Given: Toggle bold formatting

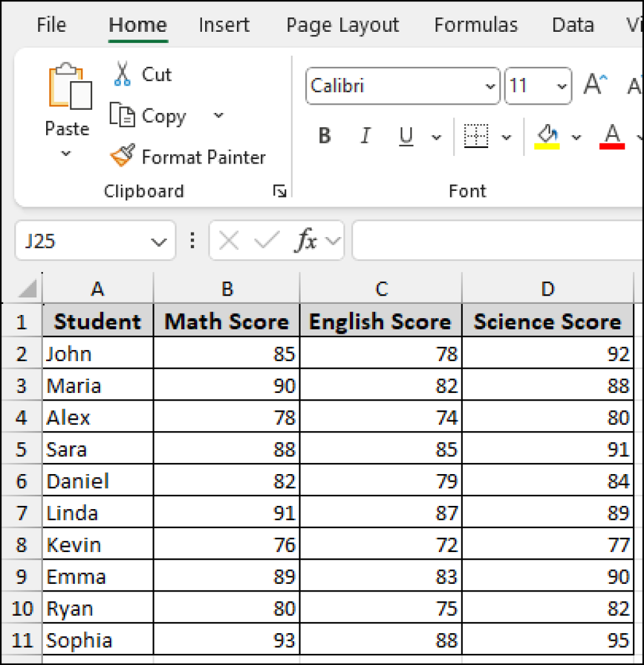Looking at the screenshot, I should 323,135.
